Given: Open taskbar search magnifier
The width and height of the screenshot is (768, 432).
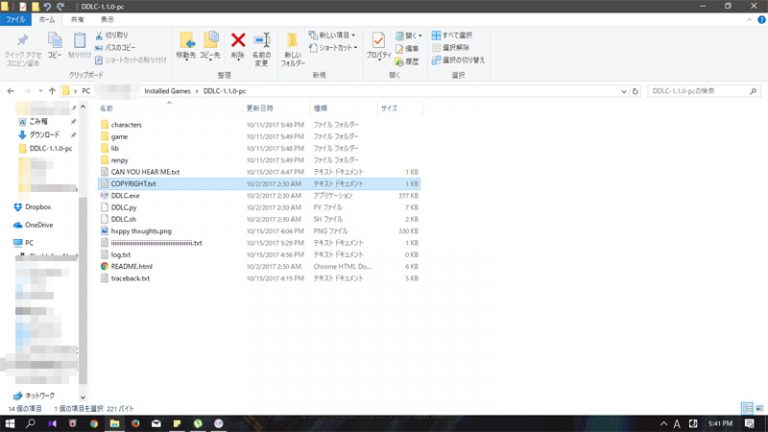Looking at the screenshot, I should click(x=30, y=424).
